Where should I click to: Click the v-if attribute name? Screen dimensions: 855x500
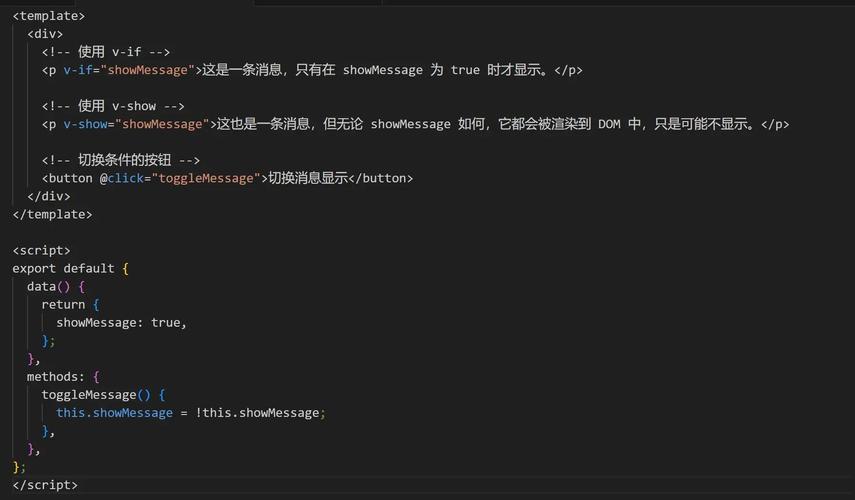[78, 70]
